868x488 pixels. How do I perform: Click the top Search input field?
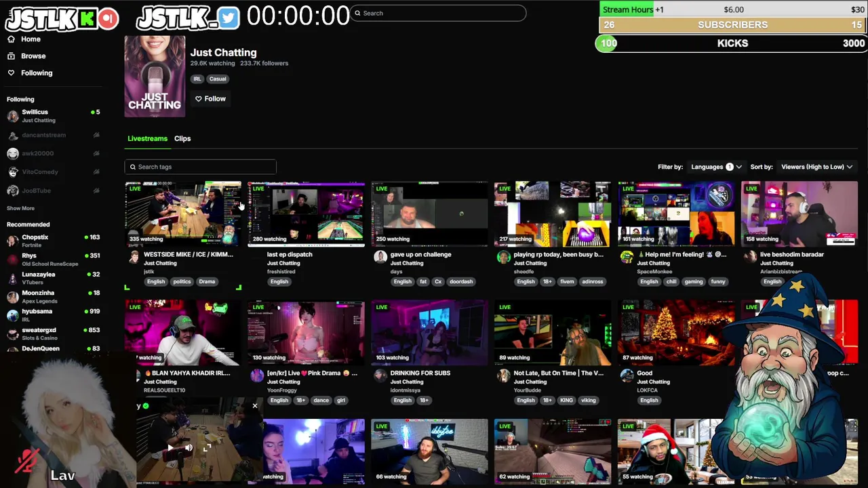[x=438, y=13]
